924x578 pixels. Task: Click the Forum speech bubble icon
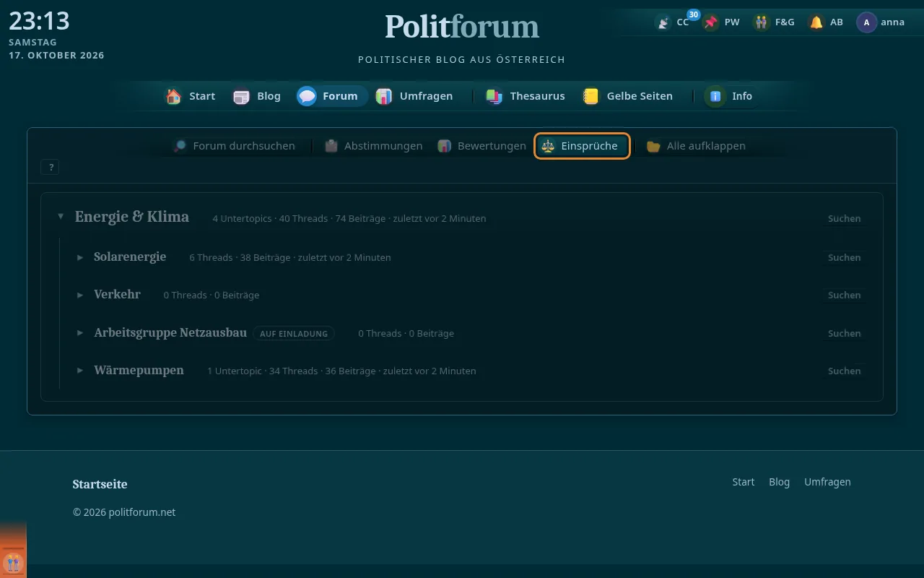[x=308, y=96]
